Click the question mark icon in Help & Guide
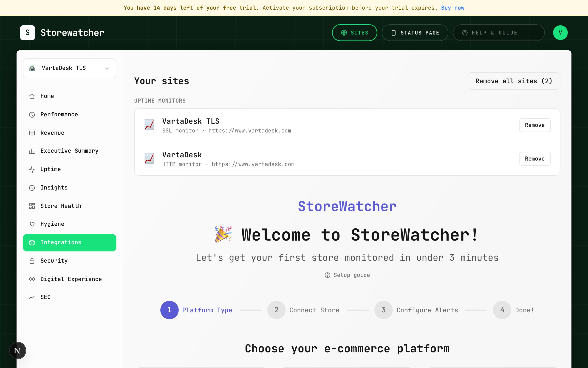This screenshot has height=368, width=588. pos(465,33)
